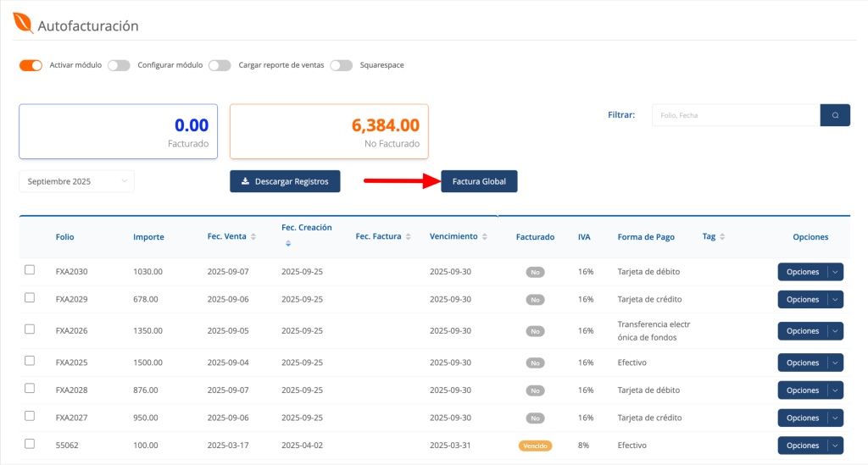This screenshot has width=868, height=465.
Task: Open Opciones dropdown arrow for FXA2026
Action: click(x=835, y=331)
